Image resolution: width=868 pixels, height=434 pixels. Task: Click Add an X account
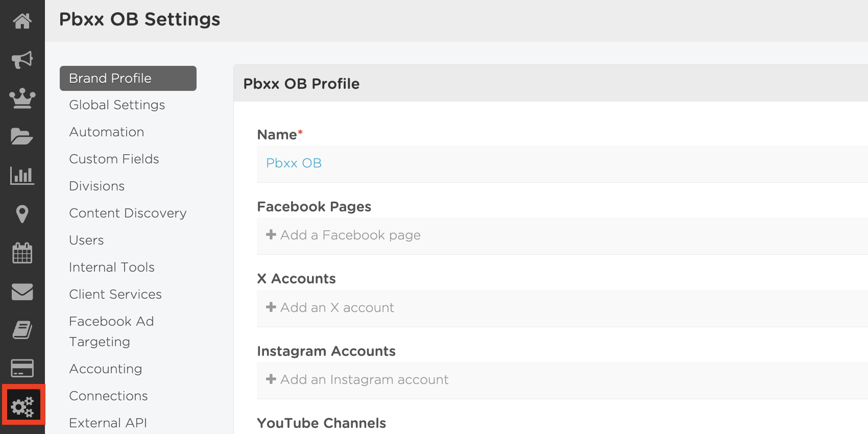[x=330, y=307]
